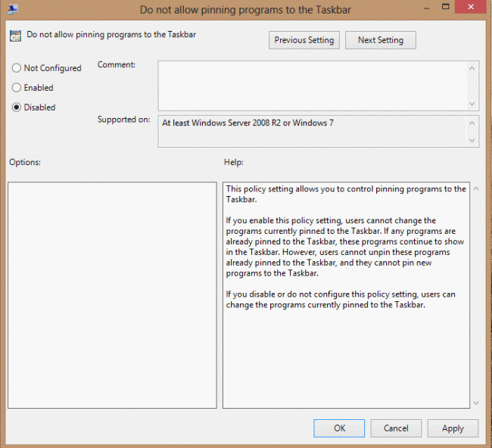
Task: Click the 'If you disable or do not configure' paragraph
Action: click(341, 300)
